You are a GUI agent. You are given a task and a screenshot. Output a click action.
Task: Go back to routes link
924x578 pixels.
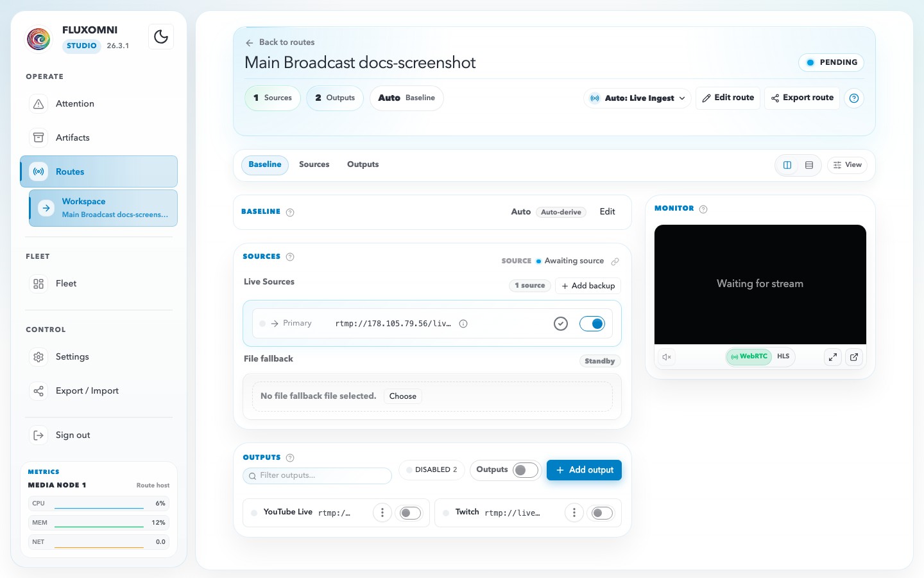pos(280,42)
